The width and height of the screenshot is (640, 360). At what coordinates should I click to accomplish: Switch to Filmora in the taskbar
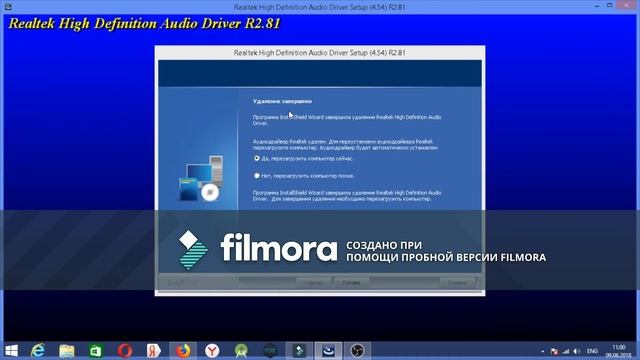tap(299, 351)
